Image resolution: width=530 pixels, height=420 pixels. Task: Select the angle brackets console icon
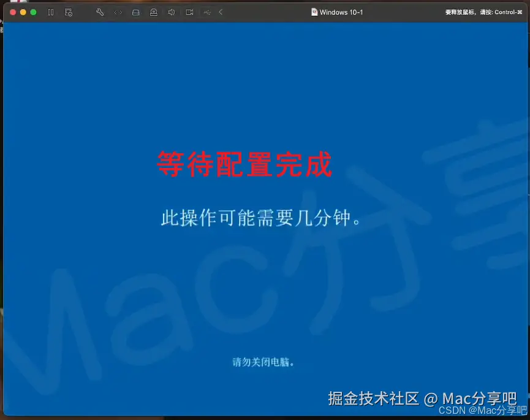point(117,12)
